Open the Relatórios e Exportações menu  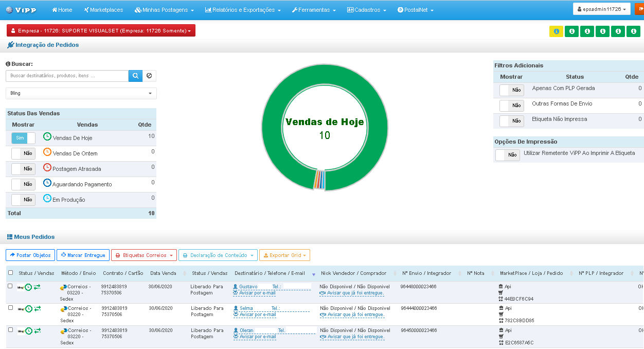(243, 10)
